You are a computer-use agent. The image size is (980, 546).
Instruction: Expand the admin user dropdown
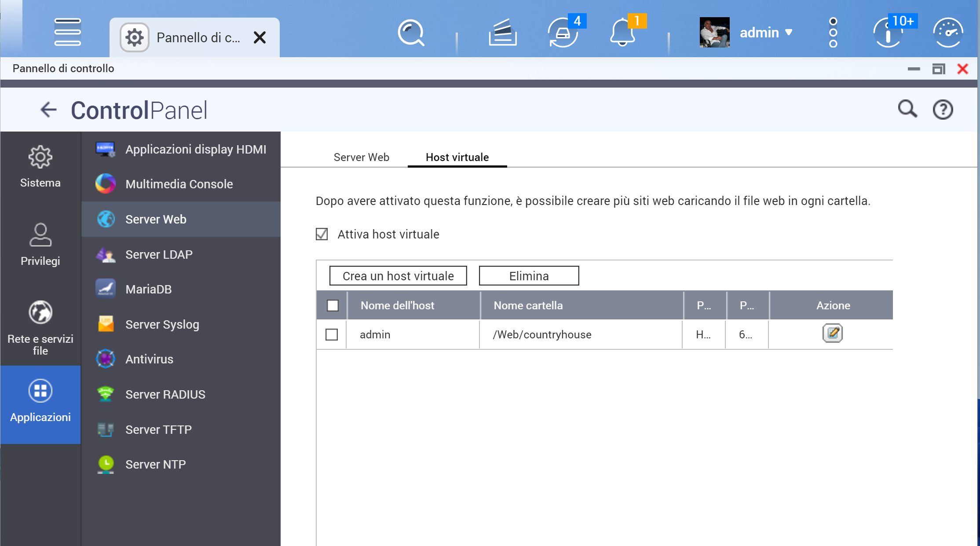(765, 33)
